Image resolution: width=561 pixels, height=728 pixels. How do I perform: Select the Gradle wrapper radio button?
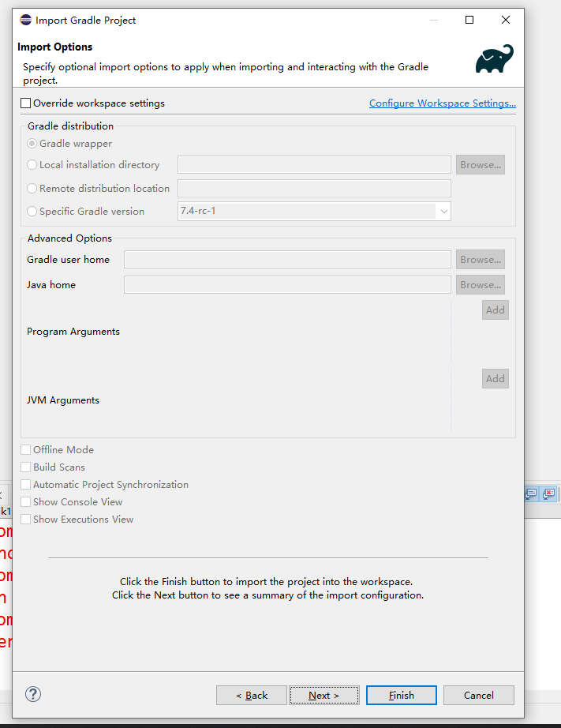tap(32, 144)
